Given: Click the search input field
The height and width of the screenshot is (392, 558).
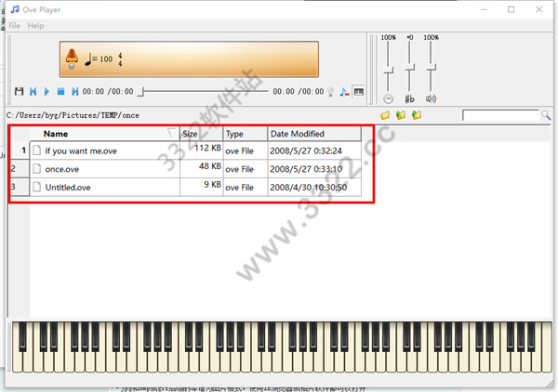Looking at the screenshot, I should [x=500, y=115].
